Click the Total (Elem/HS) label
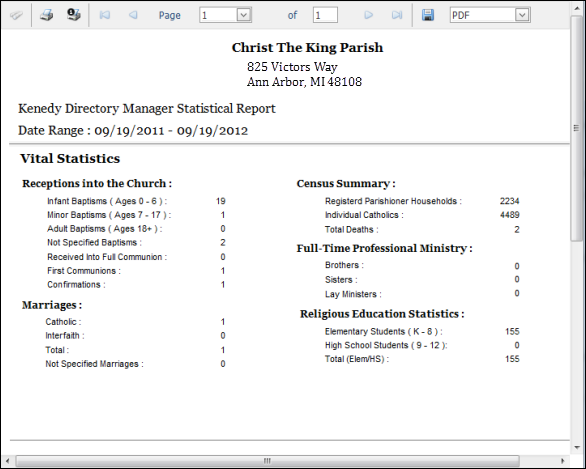586x469 pixels. [357, 359]
